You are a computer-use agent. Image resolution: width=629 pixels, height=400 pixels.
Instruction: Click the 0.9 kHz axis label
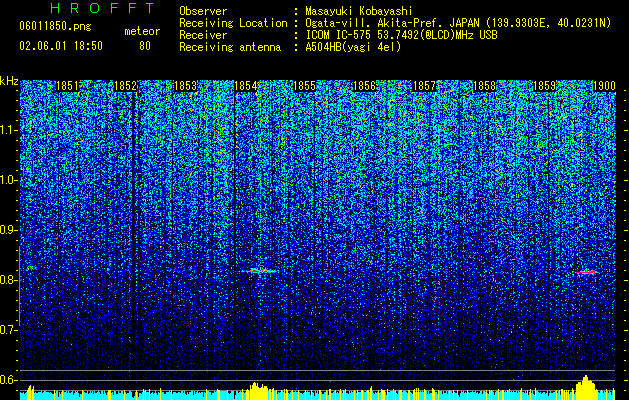(x=9, y=230)
